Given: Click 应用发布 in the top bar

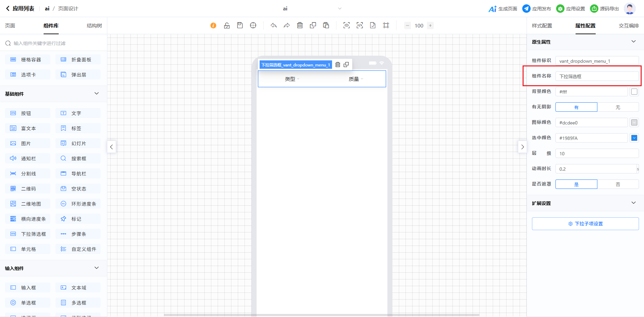Looking at the screenshot, I should pos(537,9).
